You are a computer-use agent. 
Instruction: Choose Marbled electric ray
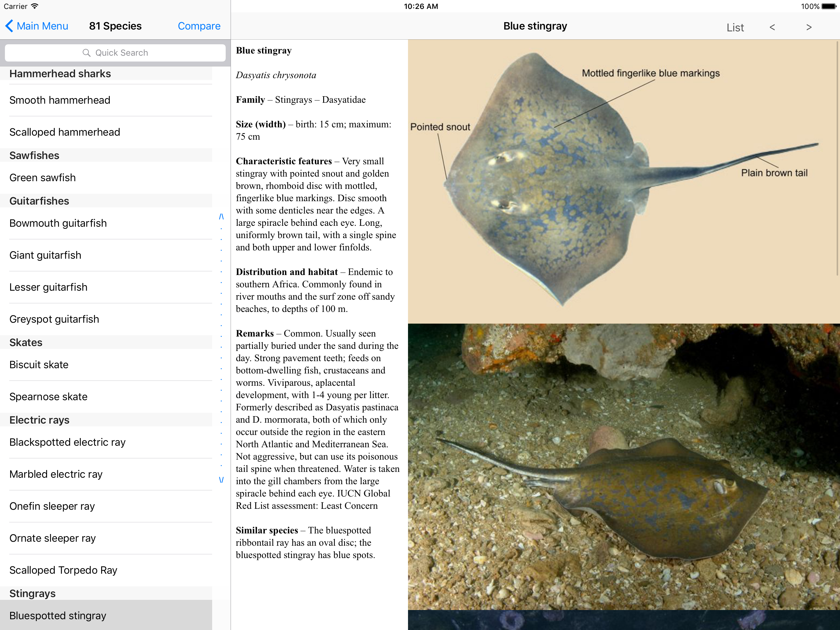tap(106, 474)
